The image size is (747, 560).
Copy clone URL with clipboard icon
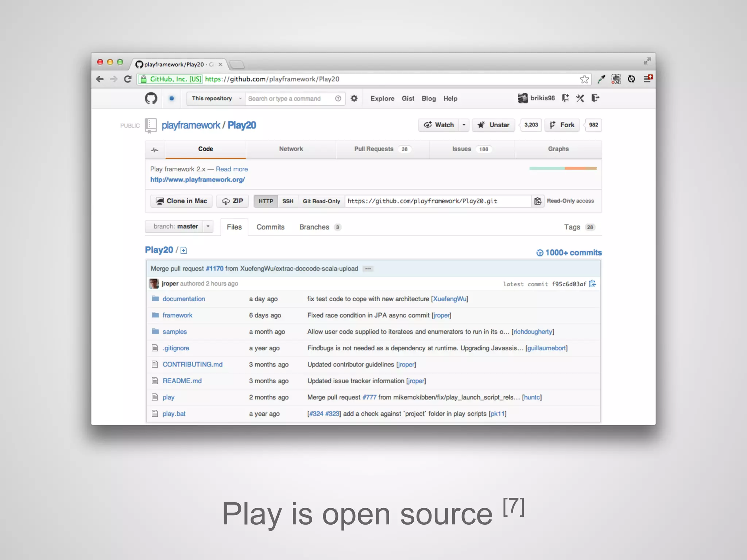538,201
